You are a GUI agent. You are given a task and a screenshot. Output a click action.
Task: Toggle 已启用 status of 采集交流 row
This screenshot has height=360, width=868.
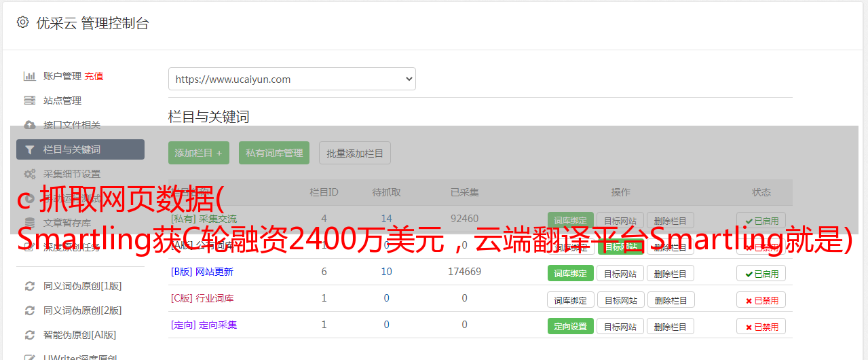761,220
